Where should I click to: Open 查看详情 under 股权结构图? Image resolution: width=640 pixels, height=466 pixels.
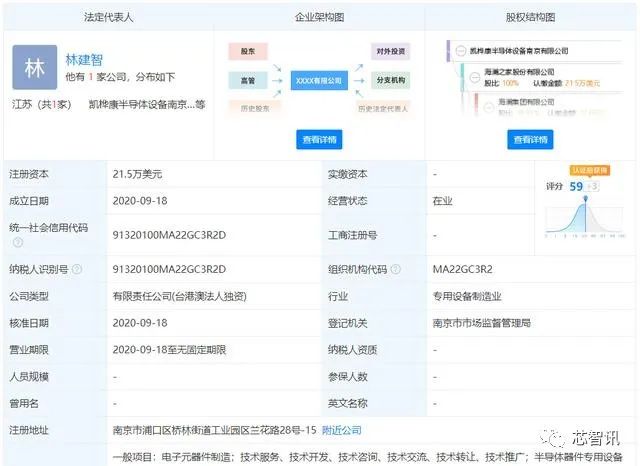point(530,139)
